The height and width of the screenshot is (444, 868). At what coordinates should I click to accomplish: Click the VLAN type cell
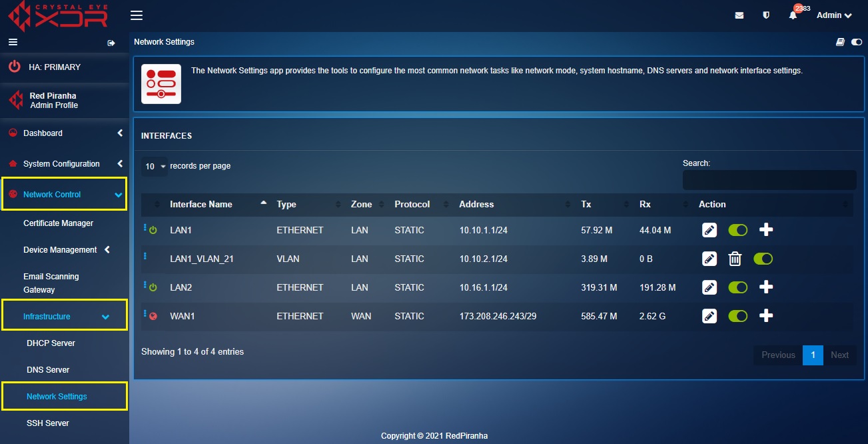coord(288,259)
